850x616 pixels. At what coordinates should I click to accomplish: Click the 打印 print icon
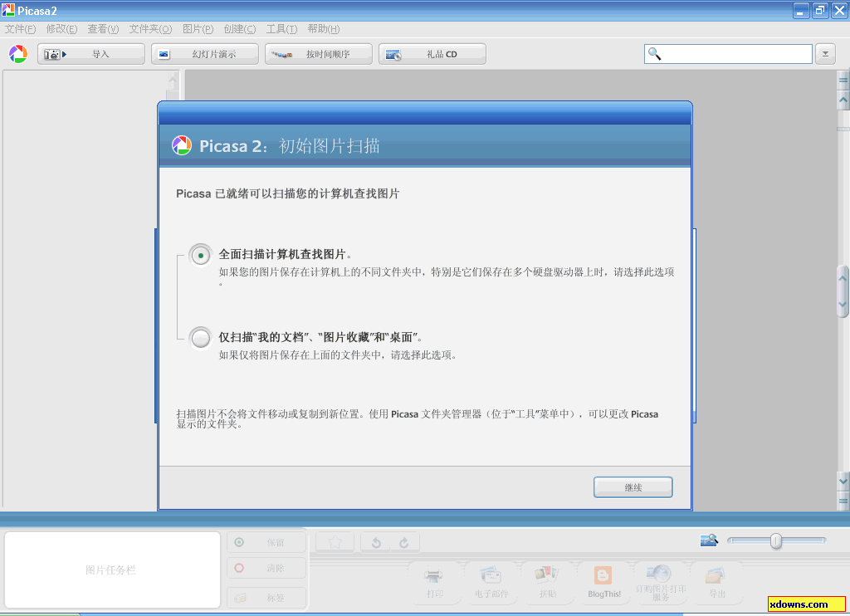click(435, 583)
